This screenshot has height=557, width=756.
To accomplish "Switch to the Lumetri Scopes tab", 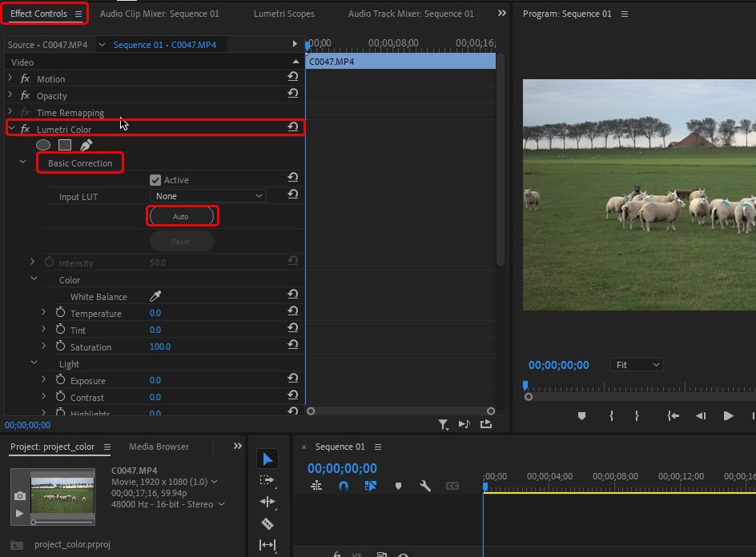I will point(283,14).
